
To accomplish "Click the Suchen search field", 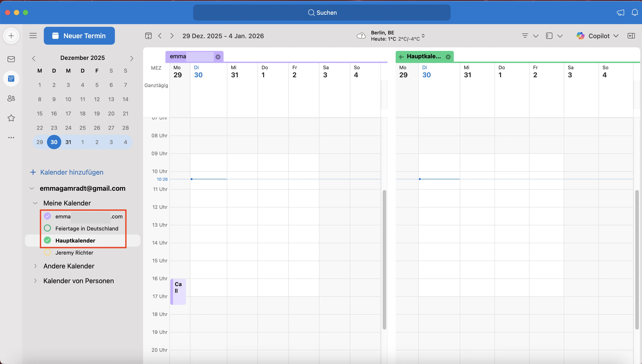I will coord(322,13).
